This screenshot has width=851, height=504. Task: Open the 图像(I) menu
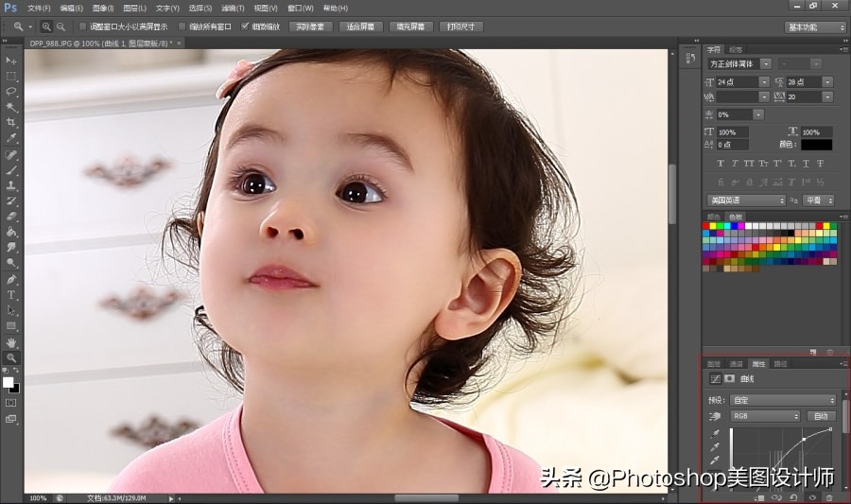tap(103, 9)
